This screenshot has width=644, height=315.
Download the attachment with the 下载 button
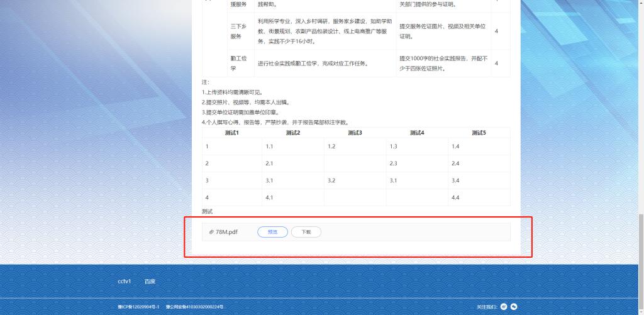coord(306,232)
